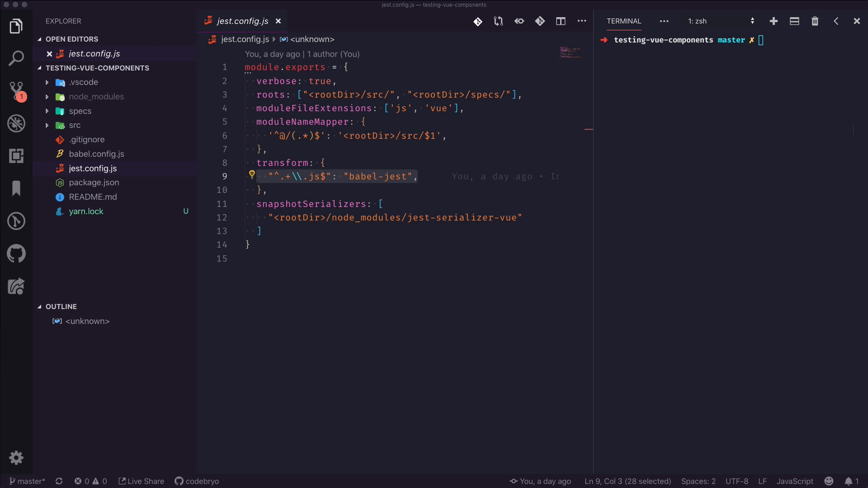Select the 1: zsh terminal dropdown
The height and width of the screenshot is (488, 868).
721,21
